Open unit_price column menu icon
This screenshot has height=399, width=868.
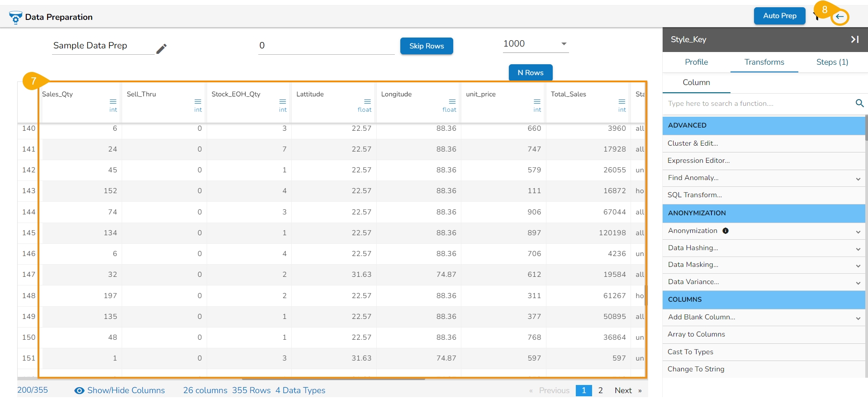pos(537,101)
